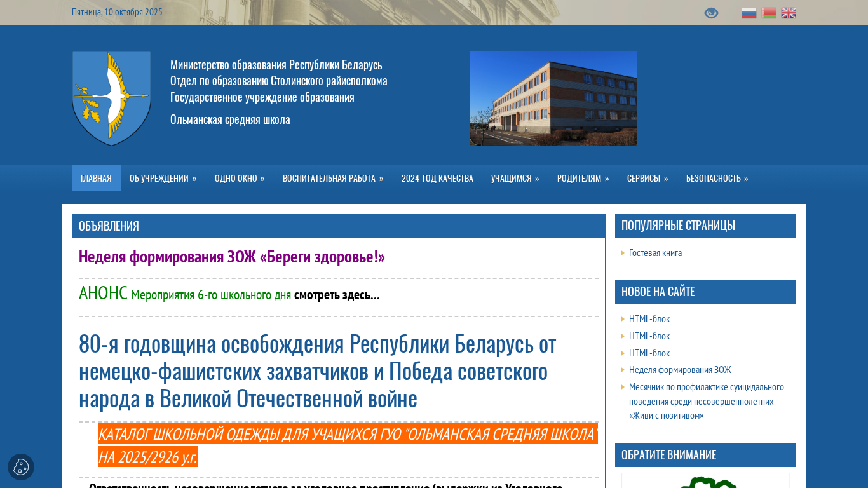Expand the БЕЗОПАСНОСТЬ menu

(x=717, y=179)
